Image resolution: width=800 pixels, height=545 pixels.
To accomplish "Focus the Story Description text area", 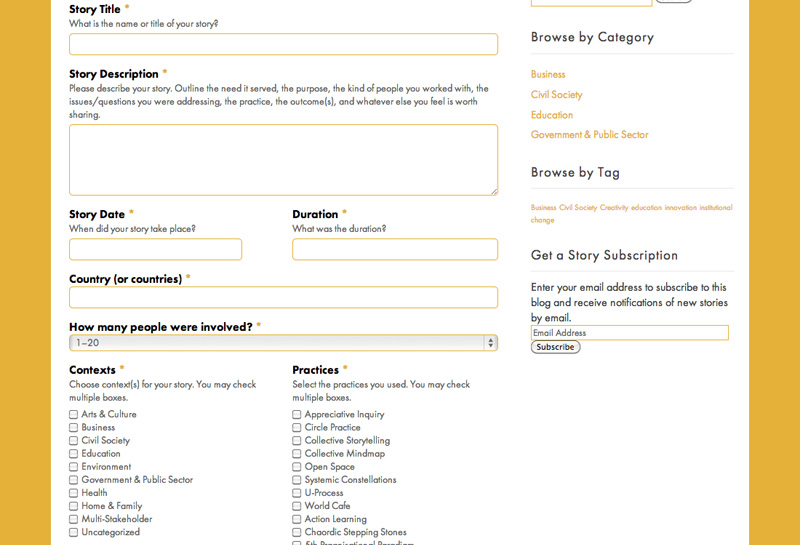I will [283, 160].
